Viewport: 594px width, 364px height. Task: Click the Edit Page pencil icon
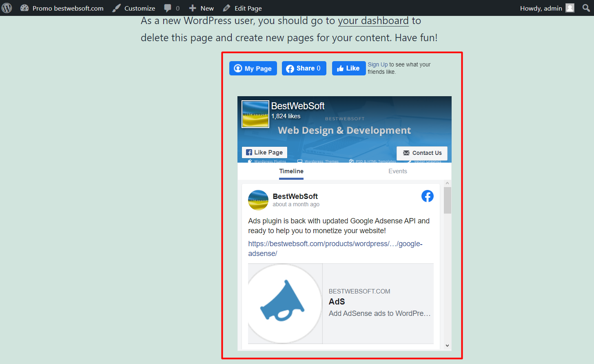click(227, 8)
